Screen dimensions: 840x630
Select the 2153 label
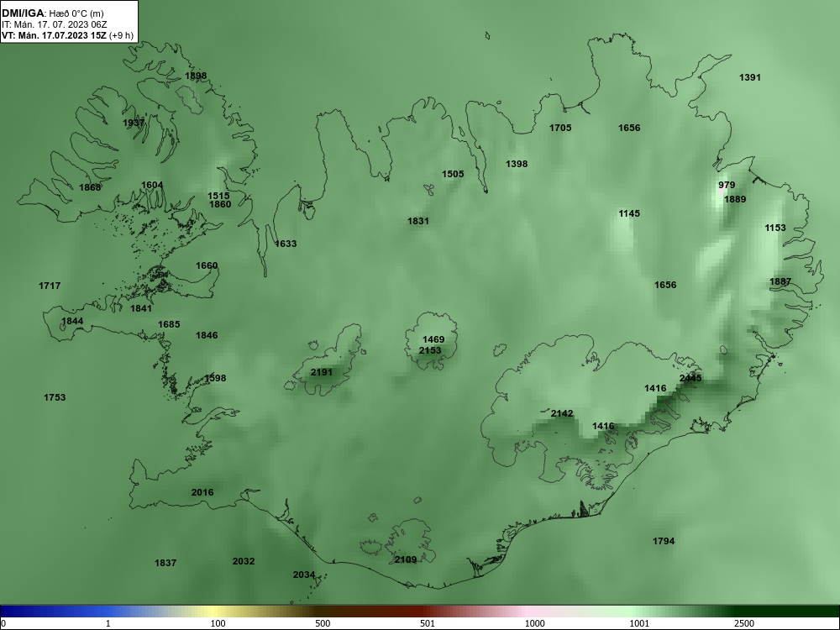click(430, 350)
